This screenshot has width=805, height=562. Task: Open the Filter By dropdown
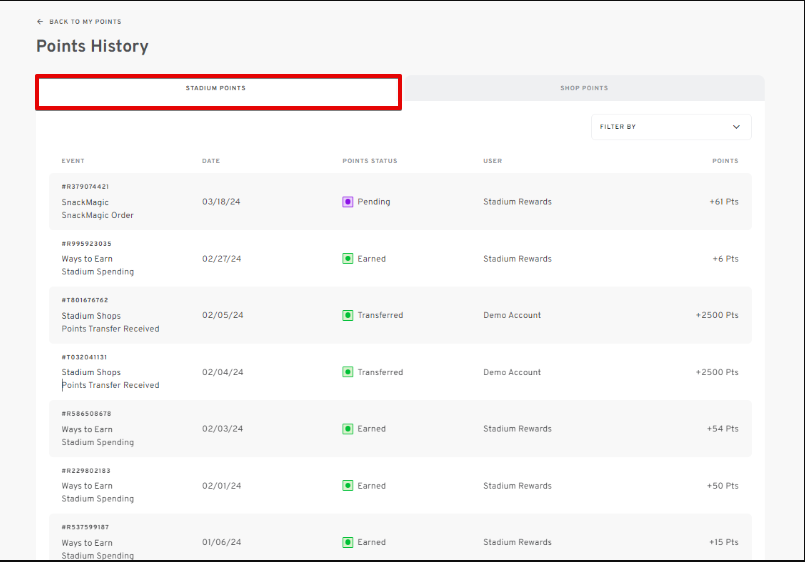pyautogui.click(x=671, y=127)
